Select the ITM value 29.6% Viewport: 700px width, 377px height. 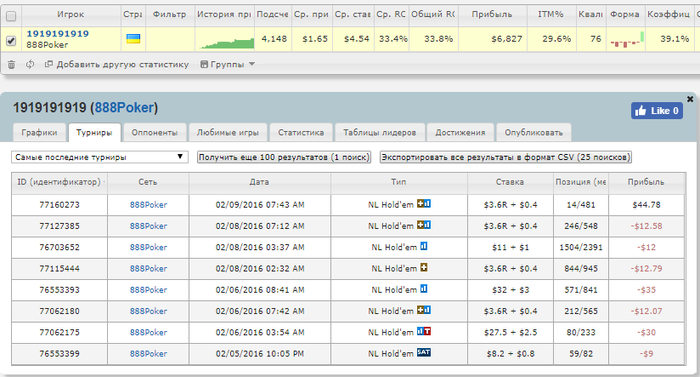(556, 39)
